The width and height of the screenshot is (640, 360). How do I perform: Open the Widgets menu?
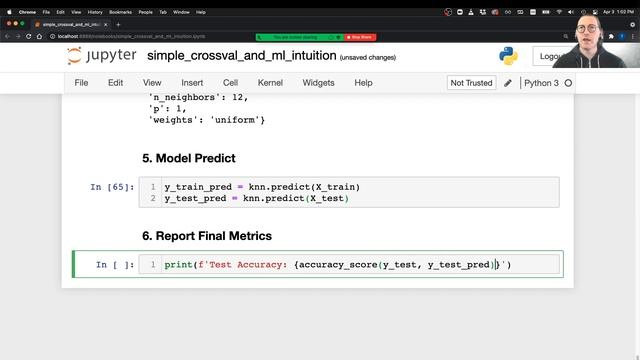coord(318,83)
